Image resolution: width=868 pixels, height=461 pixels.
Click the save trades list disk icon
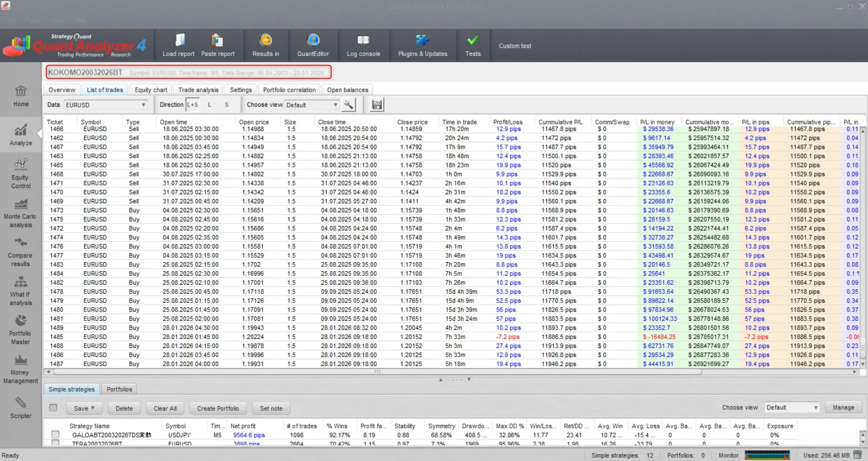[377, 105]
